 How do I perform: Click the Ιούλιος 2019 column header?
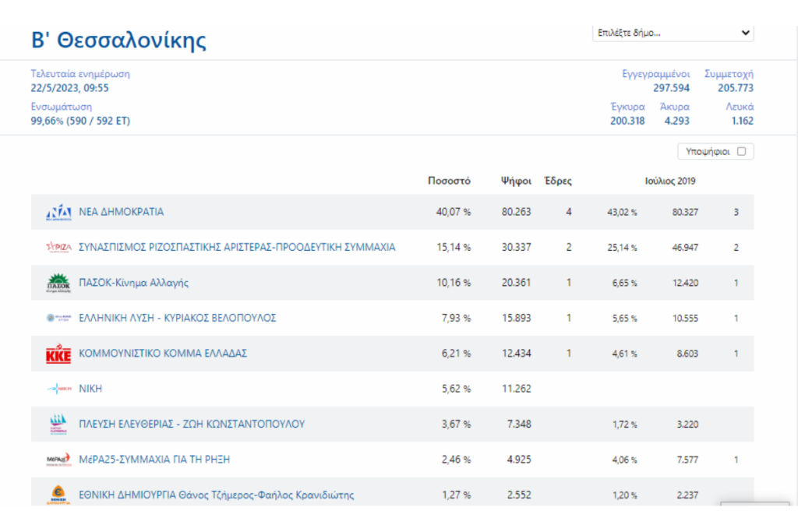click(670, 181)
